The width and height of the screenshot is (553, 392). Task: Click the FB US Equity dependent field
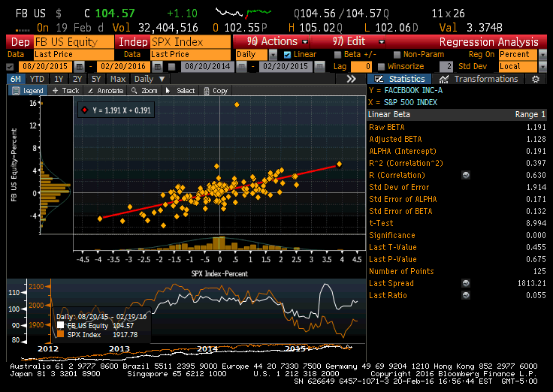tap(74, 42)
